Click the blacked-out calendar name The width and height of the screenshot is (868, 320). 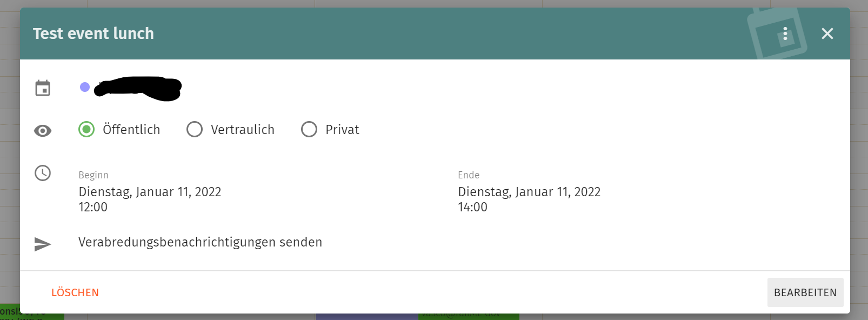(138, 89)
